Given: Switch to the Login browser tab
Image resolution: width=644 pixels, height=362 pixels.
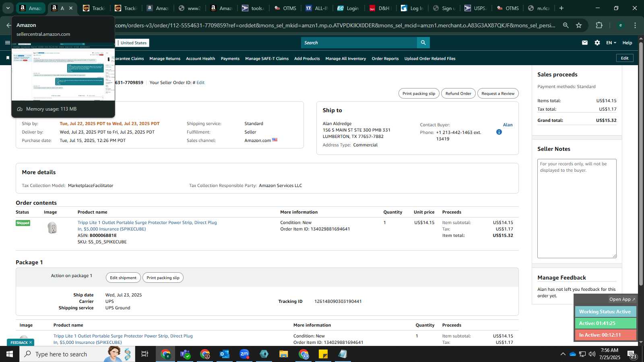Looking at the screenshot, I should click(349, 8).
